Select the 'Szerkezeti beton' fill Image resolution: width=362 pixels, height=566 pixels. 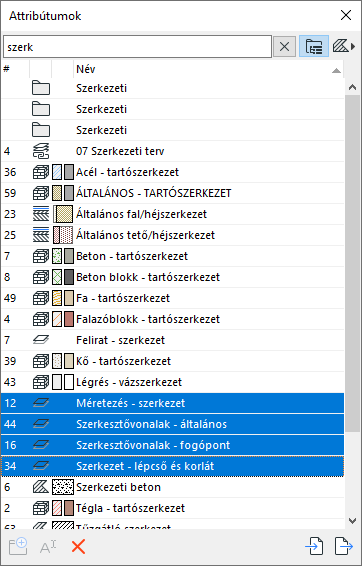pyautogui.click(x=173, y=487)
